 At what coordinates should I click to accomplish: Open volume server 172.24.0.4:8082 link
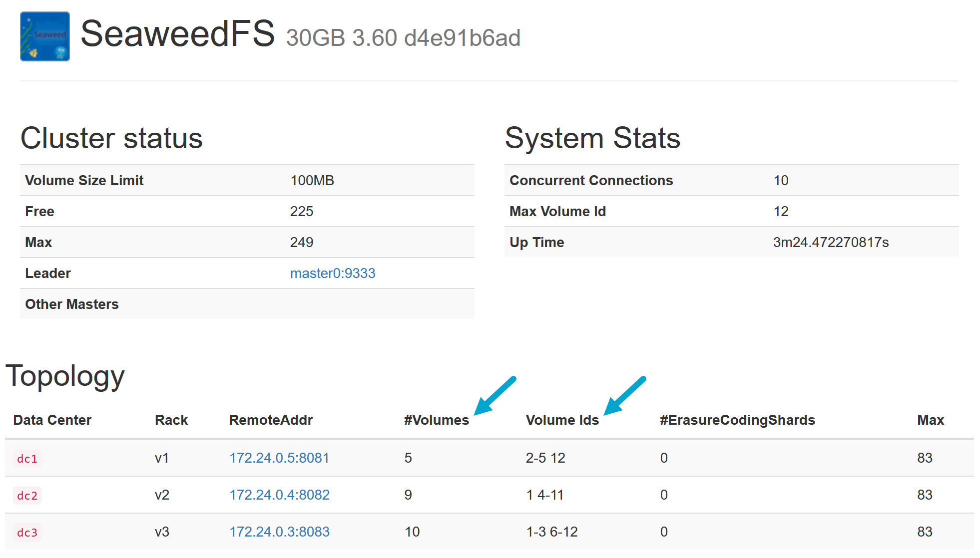[279, 495]
